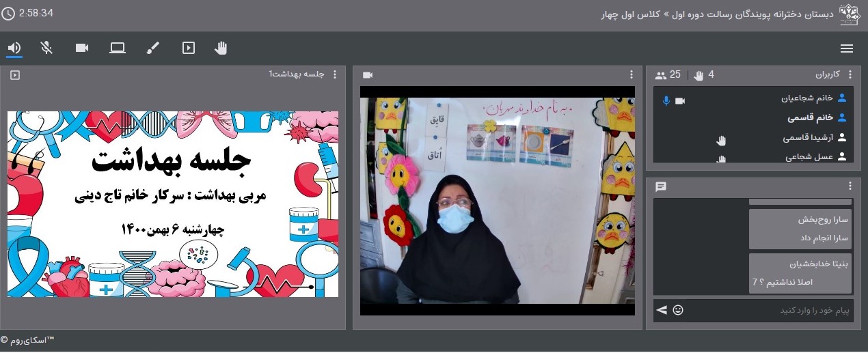Raise your hand using toolbar icon
Image resolution: width=868 pixels, height=353 pixels.
pos(221,48)
